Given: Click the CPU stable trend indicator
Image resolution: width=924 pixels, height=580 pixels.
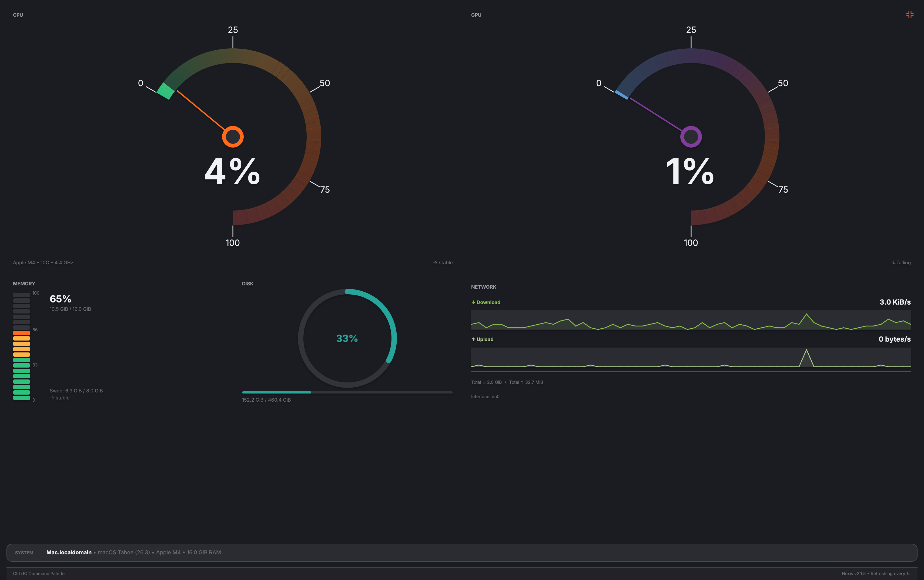Looking at the screenshot, I should (443, 263).
